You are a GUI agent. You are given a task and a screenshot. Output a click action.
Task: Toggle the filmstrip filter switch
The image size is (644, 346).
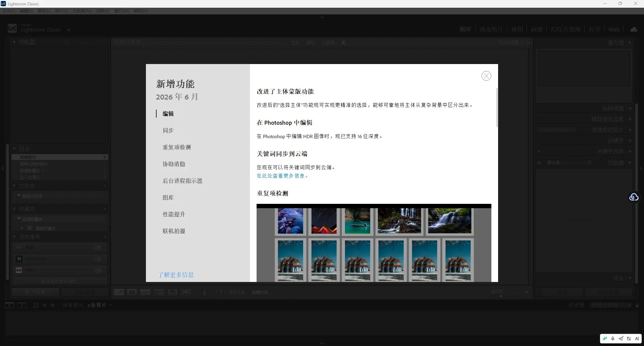(637, 305)
